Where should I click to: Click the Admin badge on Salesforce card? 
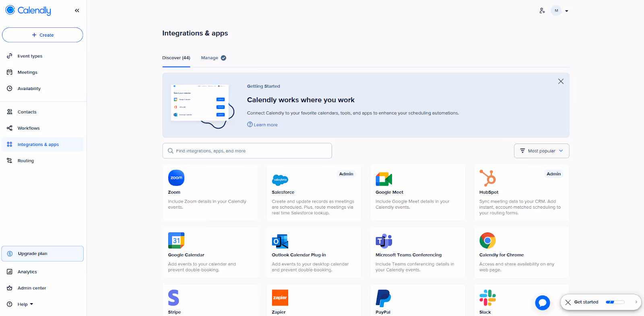[x=346, y=174]
